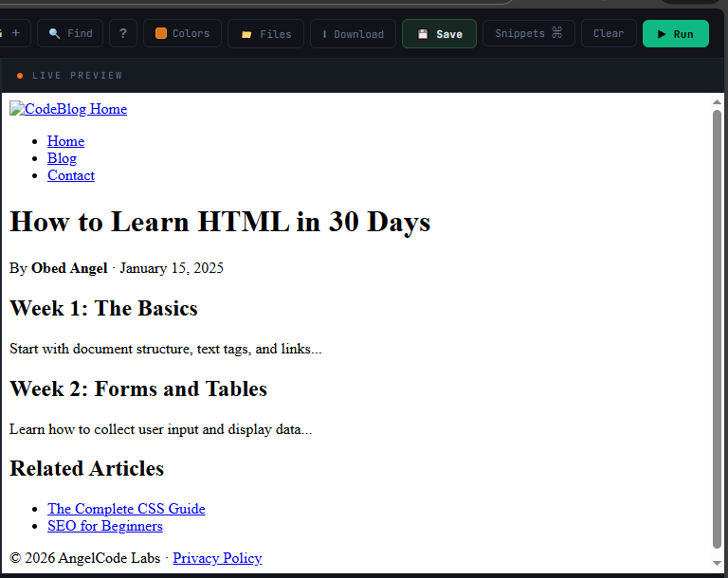Image resolution: width=728 pixels, height=578 pixels.
Task: Follow the CodeBlog Home logo link
Action: pos(76,109)
